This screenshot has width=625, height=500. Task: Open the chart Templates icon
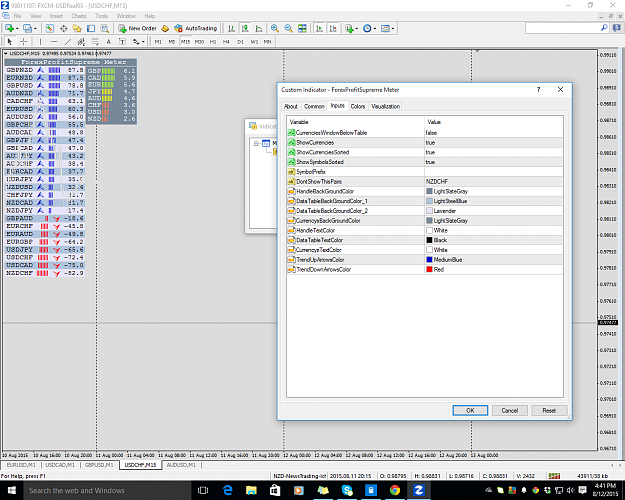(385, 28)
